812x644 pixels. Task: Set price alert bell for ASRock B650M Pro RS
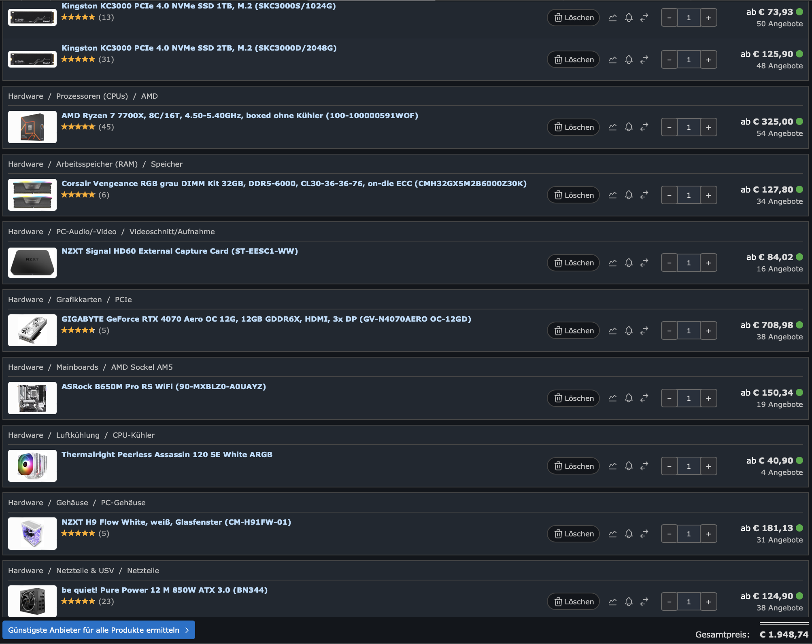629,398
